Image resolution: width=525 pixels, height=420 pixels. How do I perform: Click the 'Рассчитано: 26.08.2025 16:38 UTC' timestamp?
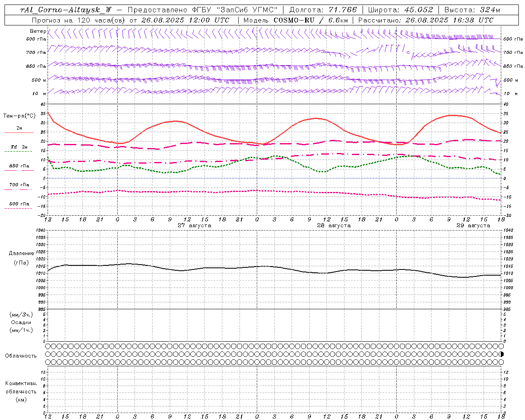pyautogui.click(x=426, y=20)
